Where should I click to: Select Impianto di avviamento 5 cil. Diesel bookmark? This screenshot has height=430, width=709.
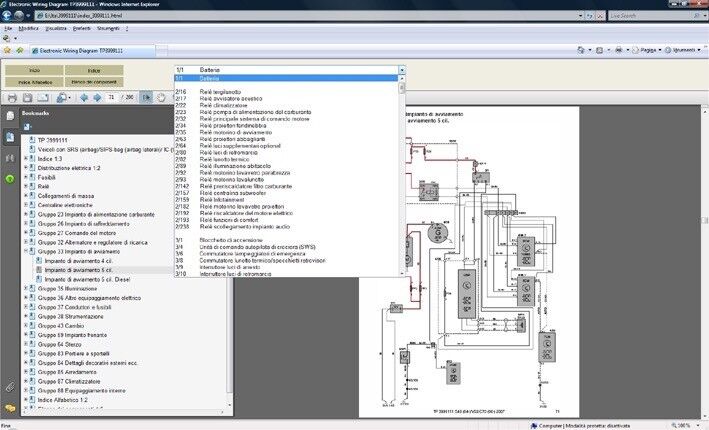coord(85,279)
